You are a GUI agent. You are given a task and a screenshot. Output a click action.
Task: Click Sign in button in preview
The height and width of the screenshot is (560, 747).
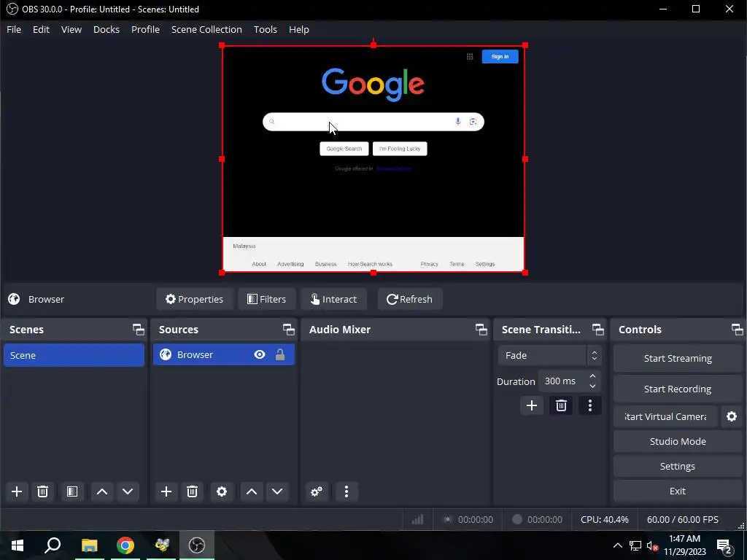(500, 57)
